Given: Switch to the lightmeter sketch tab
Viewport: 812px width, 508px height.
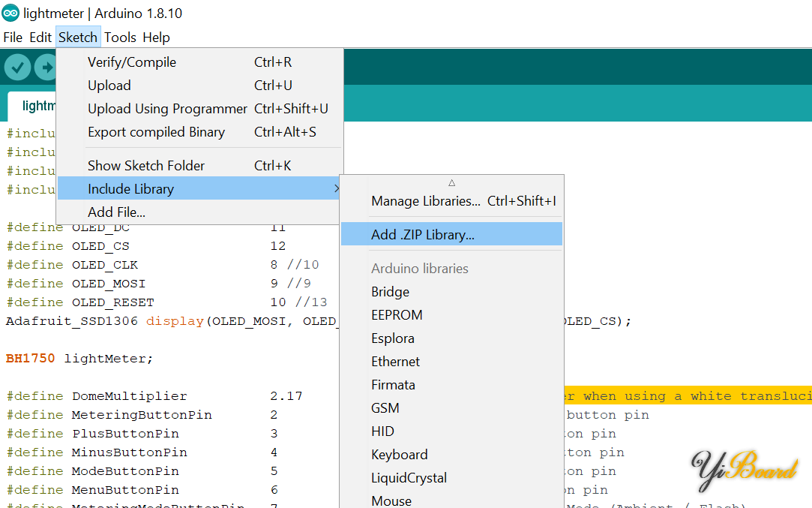Looking at the screenshot, I should click(x=34, y=106).
